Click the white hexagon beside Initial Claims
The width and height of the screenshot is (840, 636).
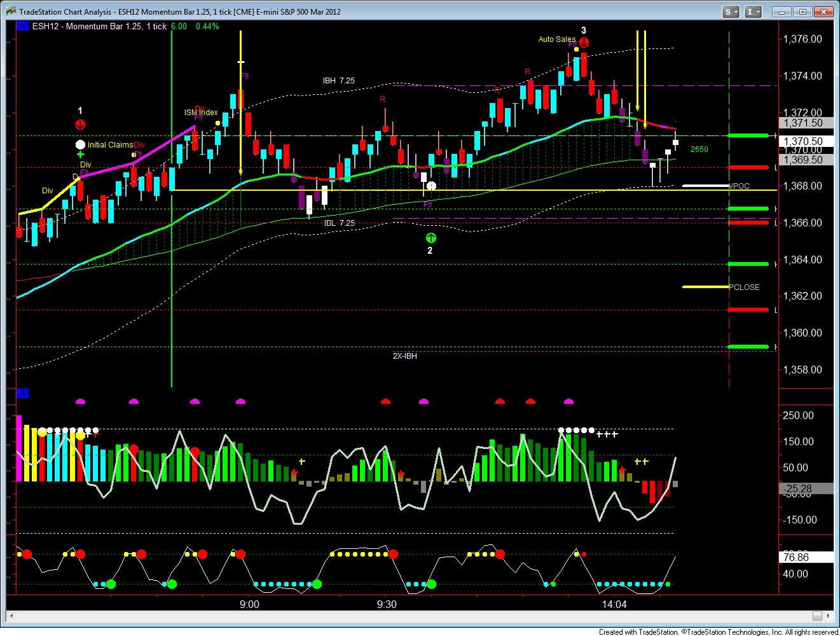point(80,144)
